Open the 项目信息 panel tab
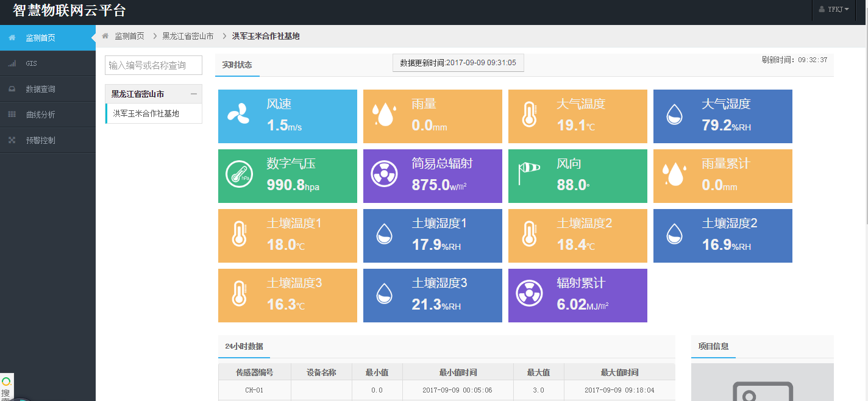Image resolution: width=868 pixels, height=401 pixels. tap(713, 347)
